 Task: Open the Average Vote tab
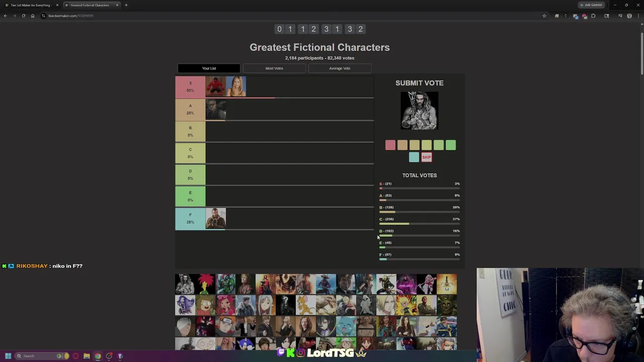point(340,68)
